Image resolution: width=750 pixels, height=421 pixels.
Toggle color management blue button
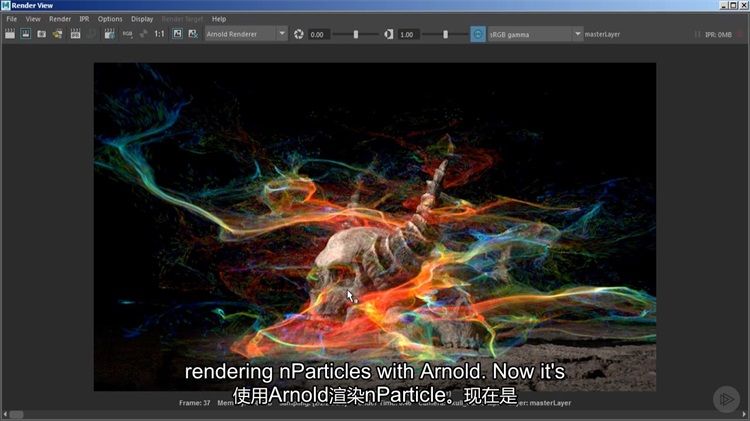(x=478, y=34)
